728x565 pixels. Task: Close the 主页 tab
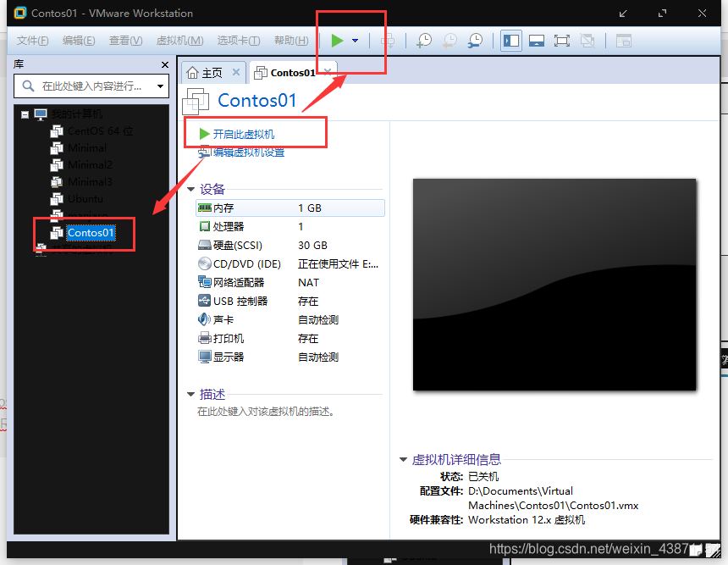[236, 72]
